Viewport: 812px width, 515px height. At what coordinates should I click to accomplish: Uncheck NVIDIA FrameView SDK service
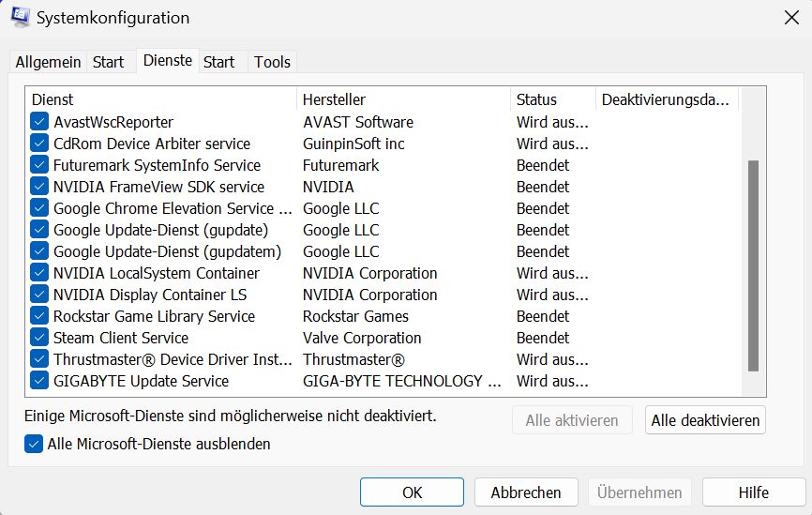pyautogui.click(x=38, y=187)
